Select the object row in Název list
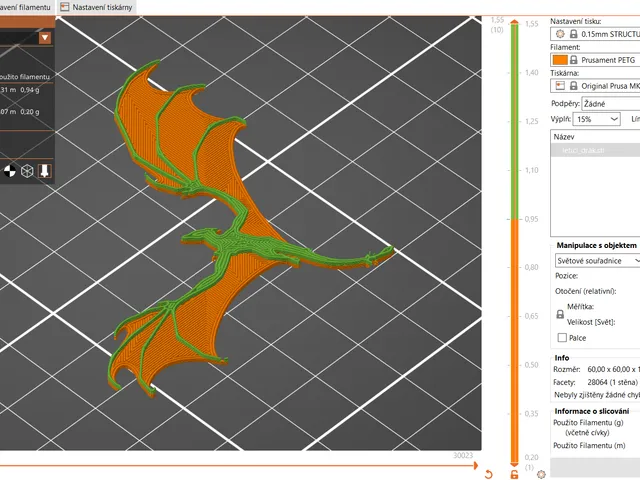The width and height of the screenshot is (640, 480). click(x=595, y=150)
